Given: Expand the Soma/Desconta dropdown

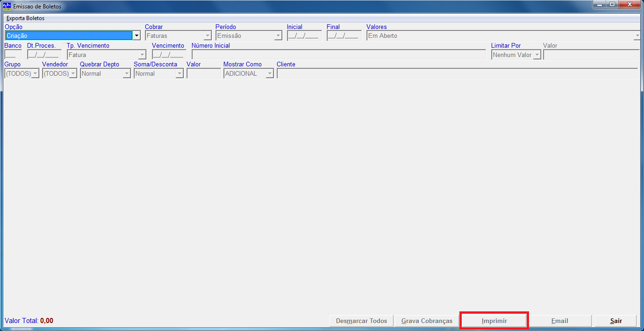Looking at the screenshot, I should (x=158, y=73).
